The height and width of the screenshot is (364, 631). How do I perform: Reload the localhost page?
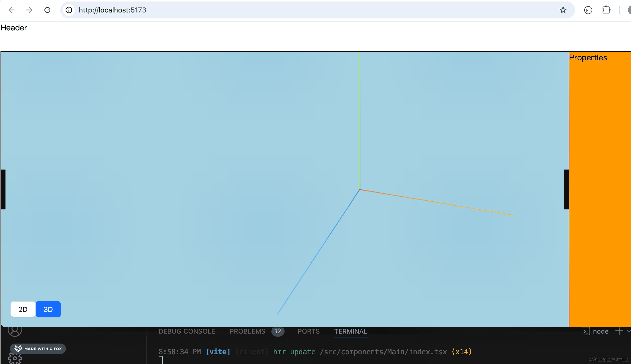pos(48,10)
